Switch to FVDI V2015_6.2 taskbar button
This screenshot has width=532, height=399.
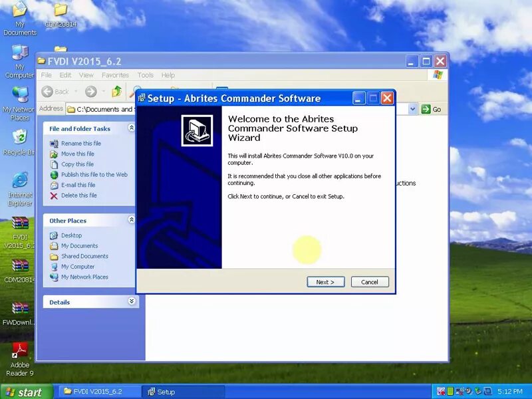98,392
